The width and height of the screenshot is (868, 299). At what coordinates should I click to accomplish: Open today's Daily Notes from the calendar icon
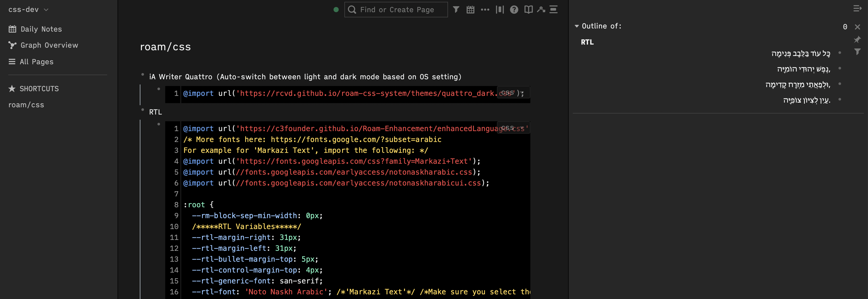(x=471, y=9)
